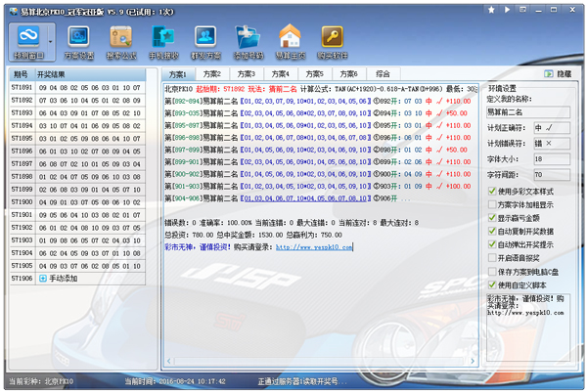Image resolution: width=587 pixels, height=392 pixels.
Task: Minimize the application window
Action: coord(539,10)
